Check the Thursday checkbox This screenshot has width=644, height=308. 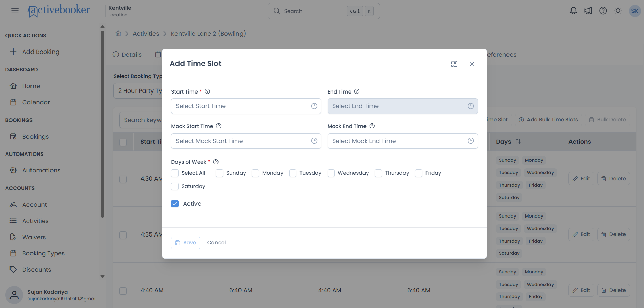coord(378,173)
